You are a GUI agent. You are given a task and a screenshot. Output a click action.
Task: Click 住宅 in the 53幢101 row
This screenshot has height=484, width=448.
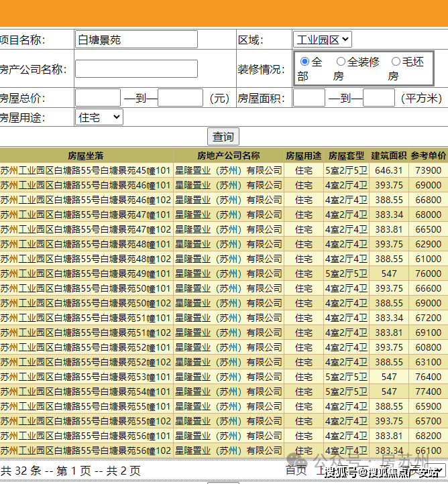click(304, 377)
